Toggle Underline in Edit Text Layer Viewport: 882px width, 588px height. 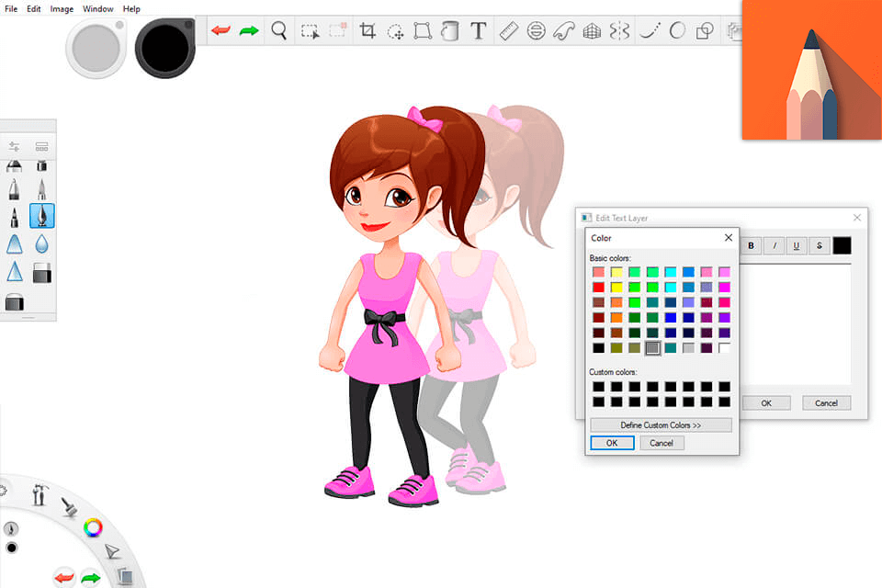click(x=796, y=245)
